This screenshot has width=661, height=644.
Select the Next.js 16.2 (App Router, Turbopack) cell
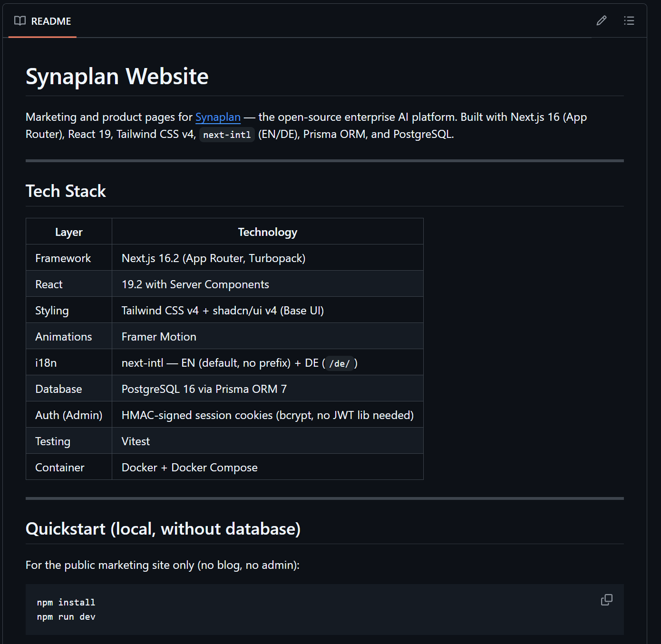(x=267, y=258)
